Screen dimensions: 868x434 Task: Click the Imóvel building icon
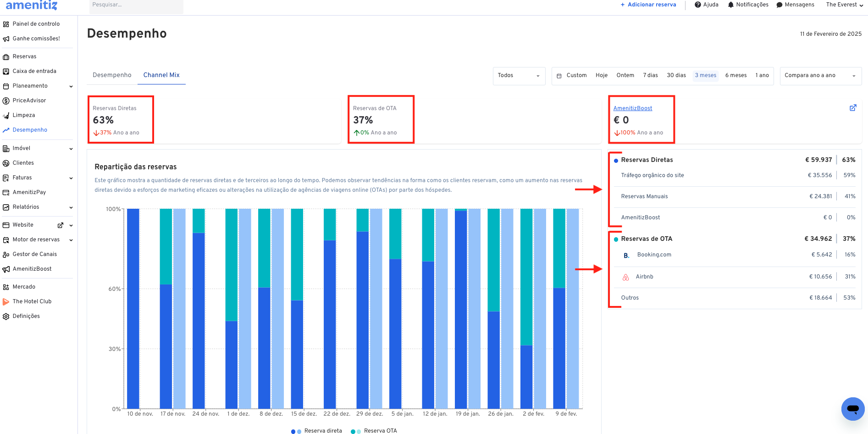point(6,149)
